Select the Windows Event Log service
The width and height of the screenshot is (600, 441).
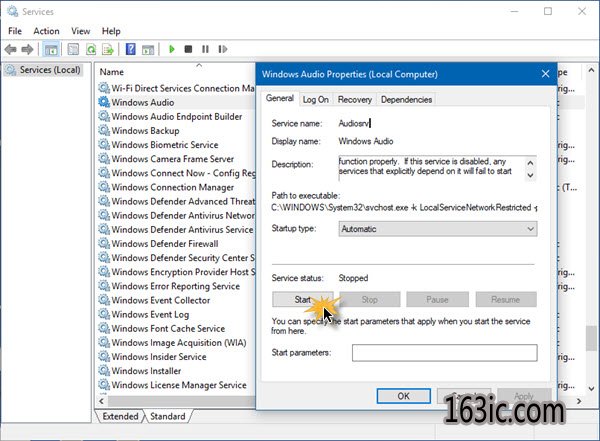(x=177, y=315)
